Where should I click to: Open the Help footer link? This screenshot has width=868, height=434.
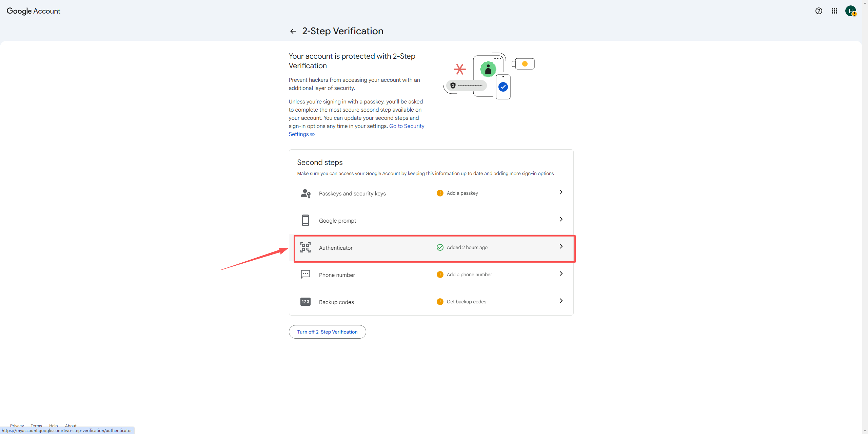[x=53, y=426]
